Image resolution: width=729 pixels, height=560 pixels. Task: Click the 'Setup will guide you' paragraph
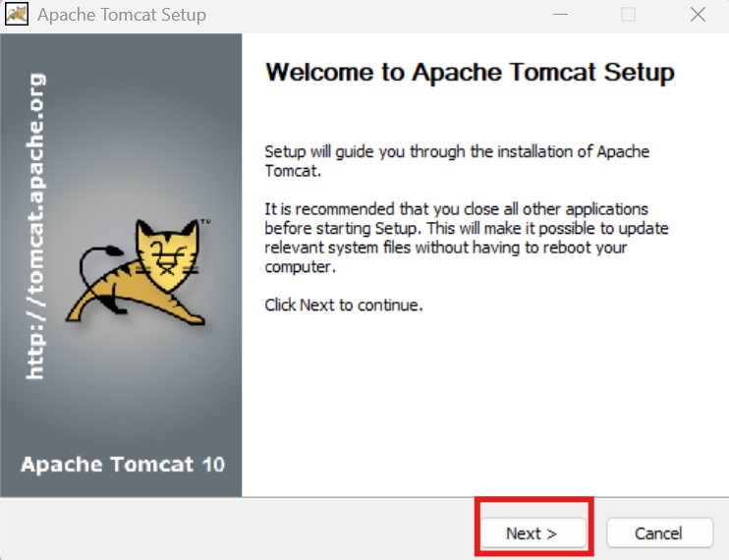tap(457, 161)
